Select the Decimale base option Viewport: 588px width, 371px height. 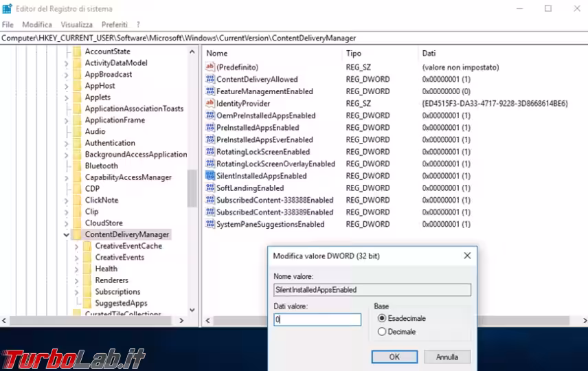[x=382, y=332]
